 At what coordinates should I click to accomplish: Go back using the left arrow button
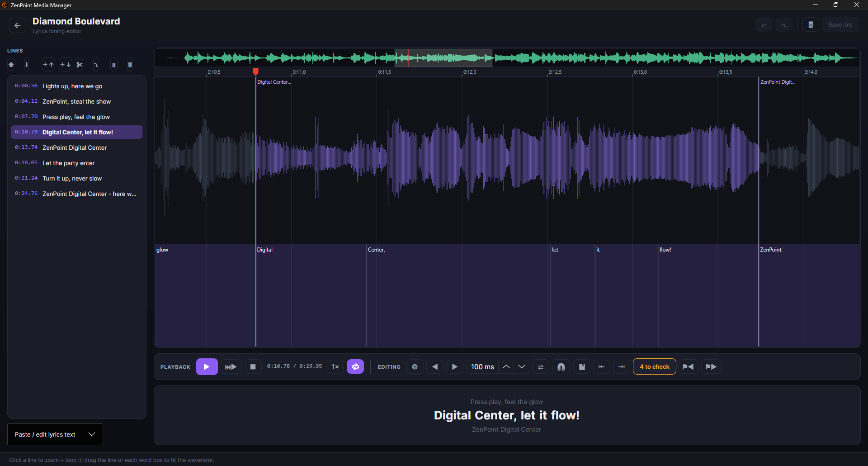pyautogui.click(x=17, y=25)
